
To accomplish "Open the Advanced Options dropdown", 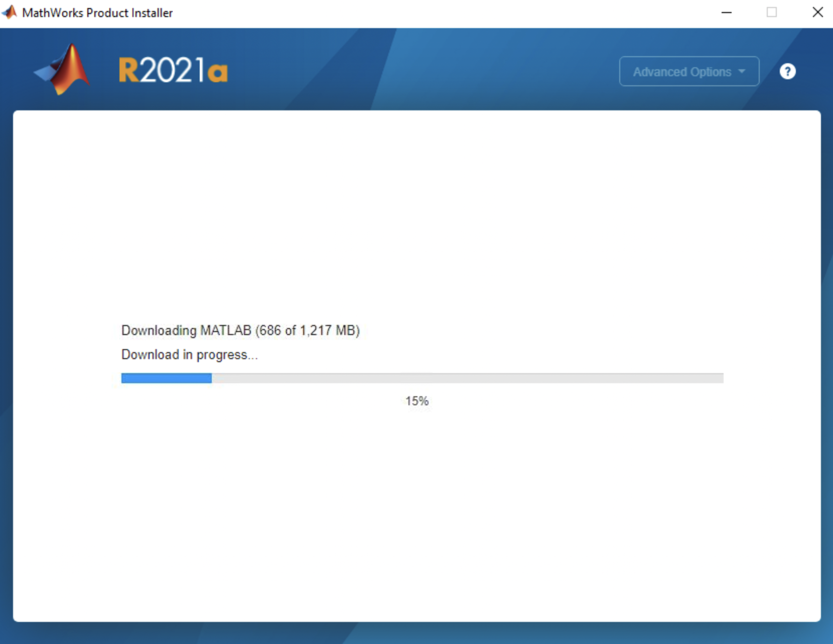I will tap(689, 72).
